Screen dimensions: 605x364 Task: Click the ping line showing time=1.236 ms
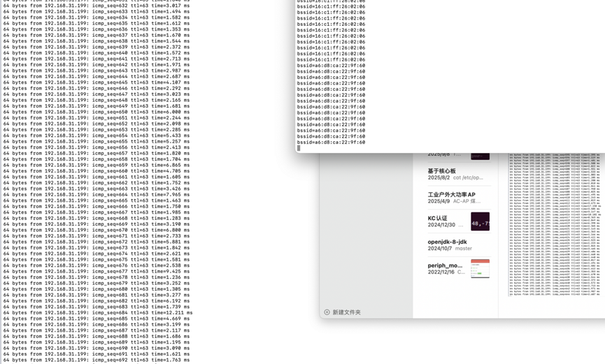click(97, 277)
